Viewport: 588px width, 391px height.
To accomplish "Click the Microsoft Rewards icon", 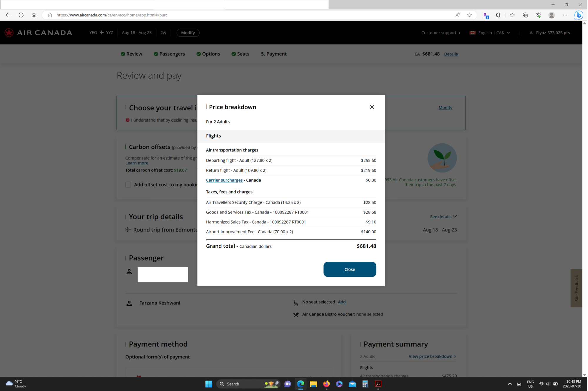I will coord(486,15).
